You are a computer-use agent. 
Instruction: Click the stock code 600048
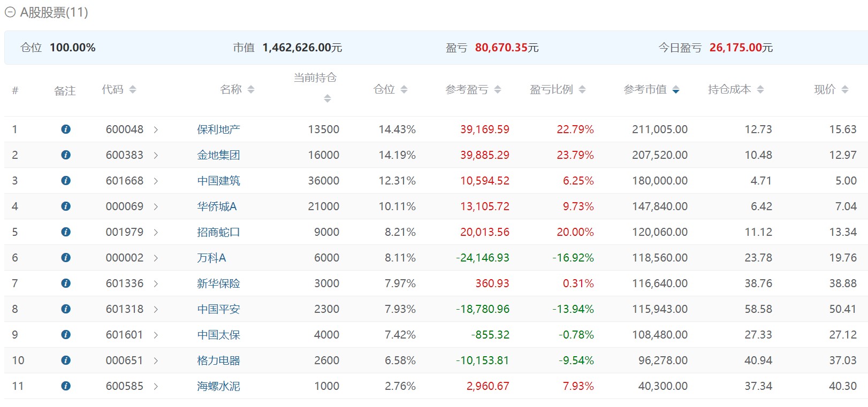(x=125, y=129)
